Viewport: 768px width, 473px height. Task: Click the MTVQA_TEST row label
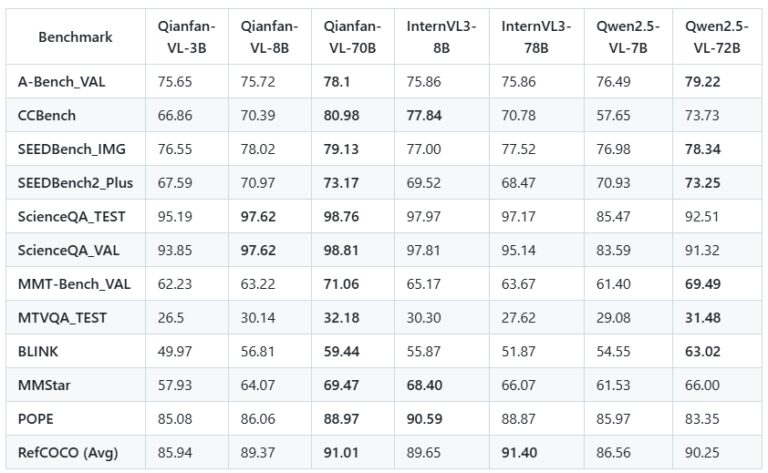(62, 318)
